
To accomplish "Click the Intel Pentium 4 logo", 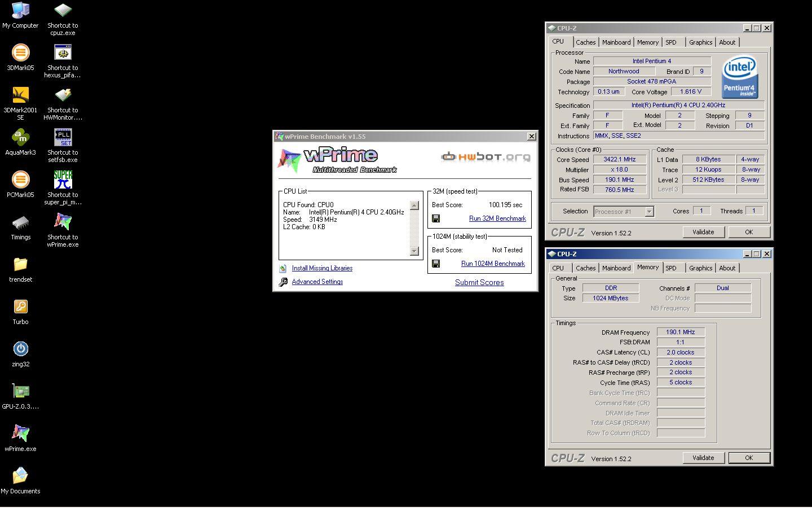I will point(740,77).
